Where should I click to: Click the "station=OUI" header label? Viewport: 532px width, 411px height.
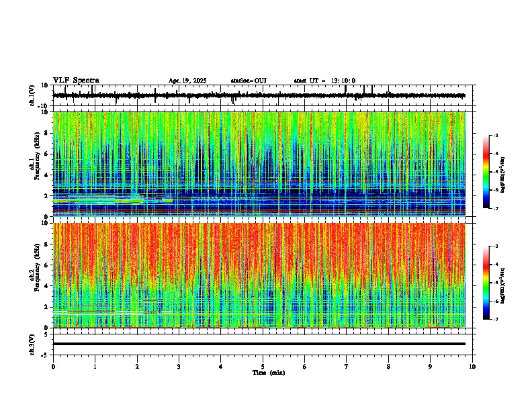(x=249, y=81)
